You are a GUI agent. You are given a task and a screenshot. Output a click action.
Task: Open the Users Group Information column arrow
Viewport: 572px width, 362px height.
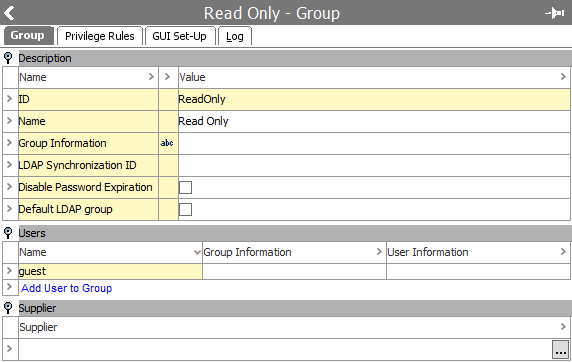379,252
